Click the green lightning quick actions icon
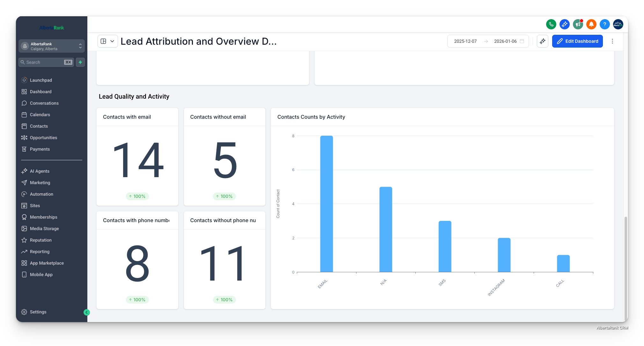 click(80, 62)
